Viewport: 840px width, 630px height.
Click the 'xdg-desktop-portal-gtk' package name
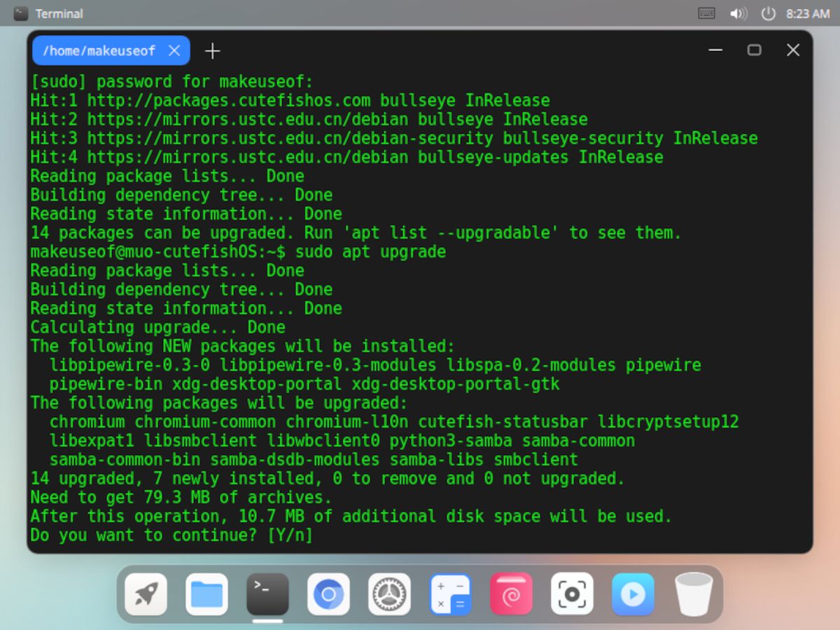(x=456, y=384)
